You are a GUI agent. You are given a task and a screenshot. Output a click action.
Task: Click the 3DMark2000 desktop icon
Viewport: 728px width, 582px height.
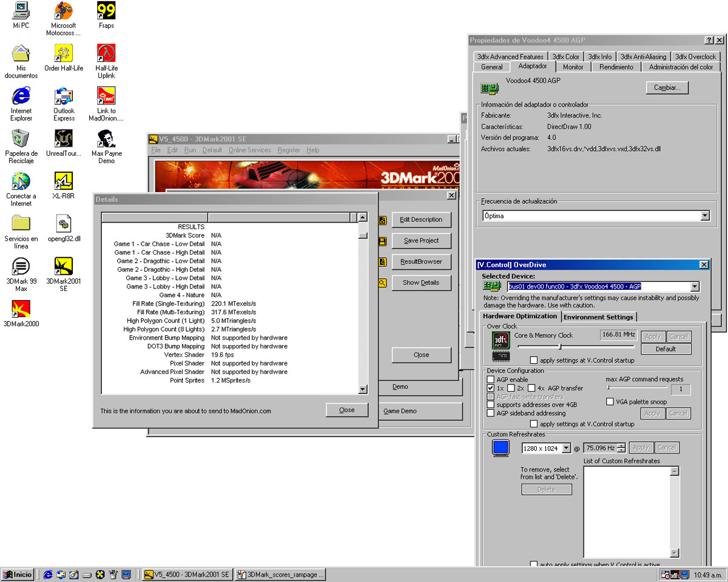(x=21, y=313)
